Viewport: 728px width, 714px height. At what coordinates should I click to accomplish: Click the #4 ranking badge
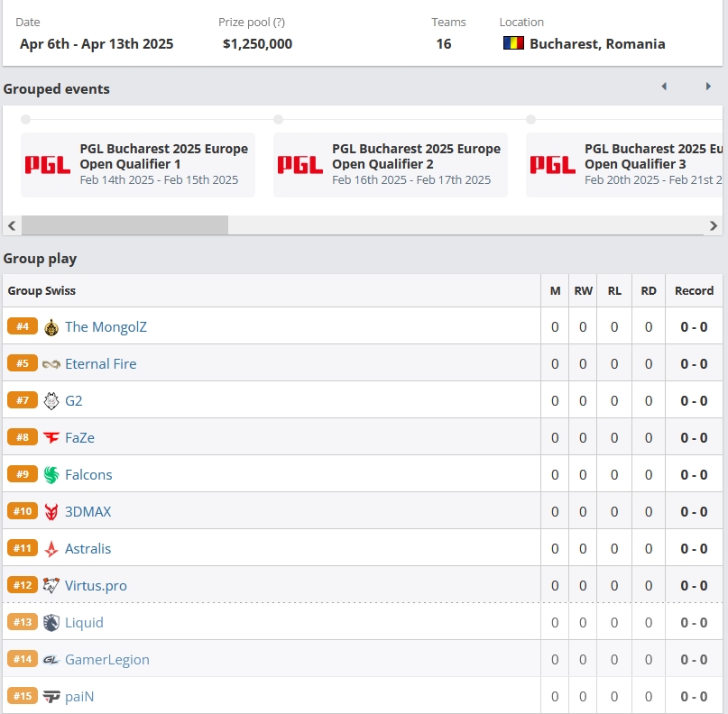[x=23, y=326]
